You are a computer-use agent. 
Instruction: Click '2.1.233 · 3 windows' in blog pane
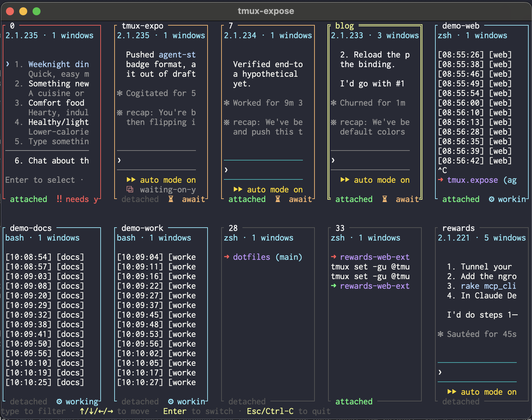click(375, 35)
